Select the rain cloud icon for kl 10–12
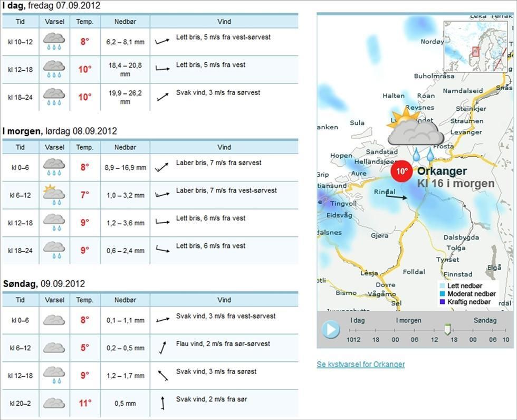This screenshot has width=517, height=420. click(x=53, y=39)
